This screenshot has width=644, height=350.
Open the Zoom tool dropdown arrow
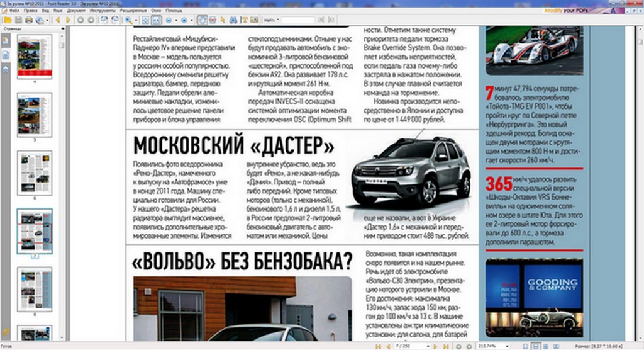tap(136, 20)
